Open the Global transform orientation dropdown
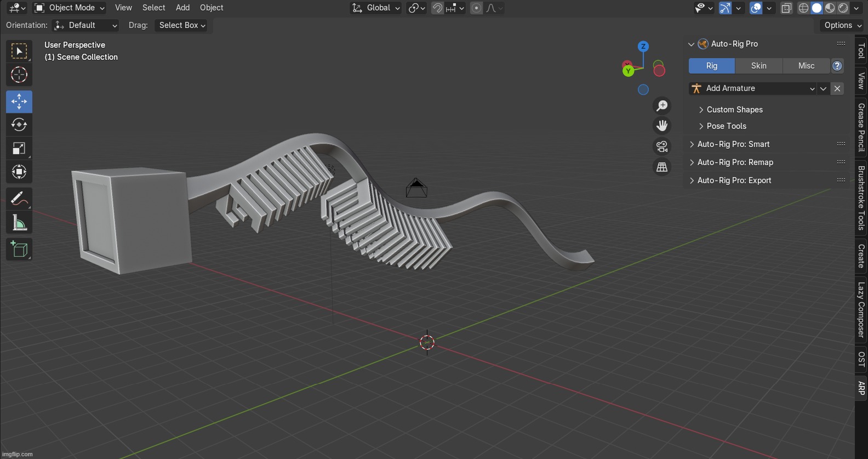The height and width of the screenshot is (459, 868). (376, 8)
